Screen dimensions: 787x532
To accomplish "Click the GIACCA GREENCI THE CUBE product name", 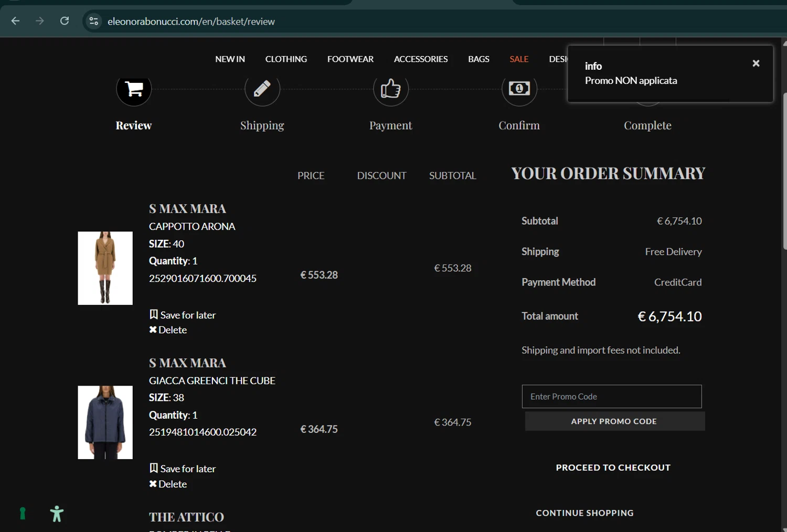I will 212,381.
